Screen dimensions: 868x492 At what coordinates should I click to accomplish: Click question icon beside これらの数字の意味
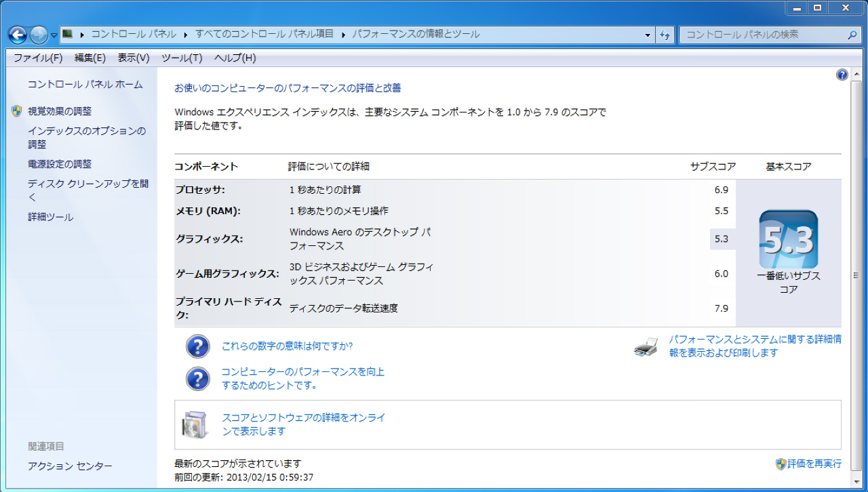198,346
